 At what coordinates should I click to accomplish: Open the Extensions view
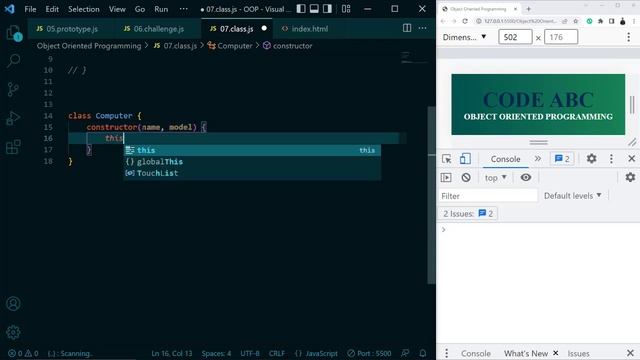pos(13,147)
